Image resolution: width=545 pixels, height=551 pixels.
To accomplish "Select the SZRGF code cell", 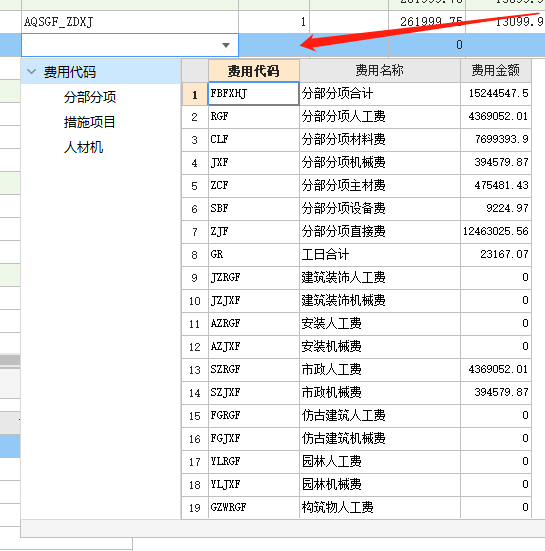I will pos(254,370).
